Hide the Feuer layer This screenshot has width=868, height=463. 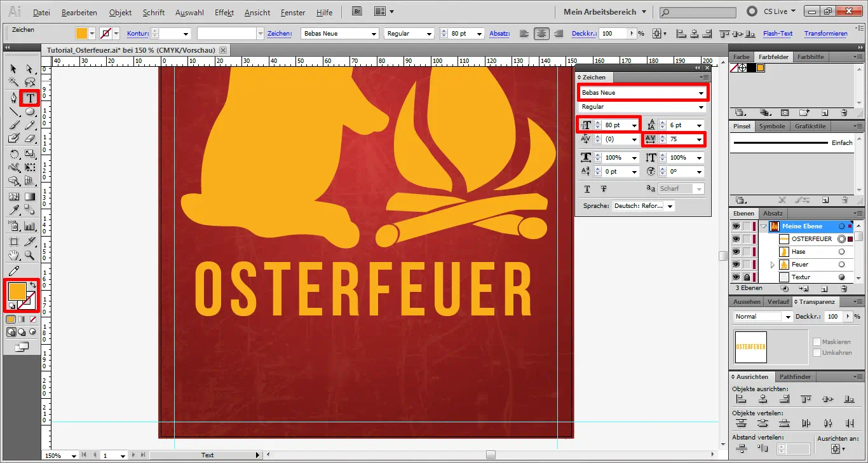click(736, 264)
